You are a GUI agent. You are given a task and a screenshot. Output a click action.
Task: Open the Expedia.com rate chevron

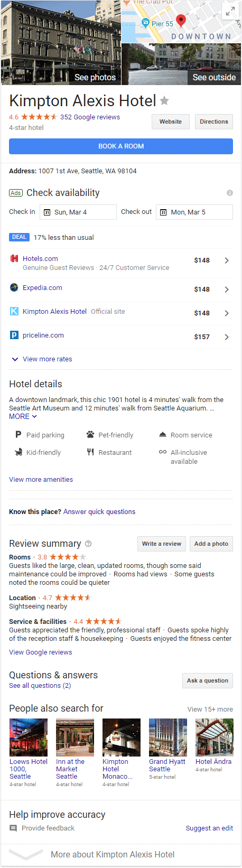(x=227, y=290)
